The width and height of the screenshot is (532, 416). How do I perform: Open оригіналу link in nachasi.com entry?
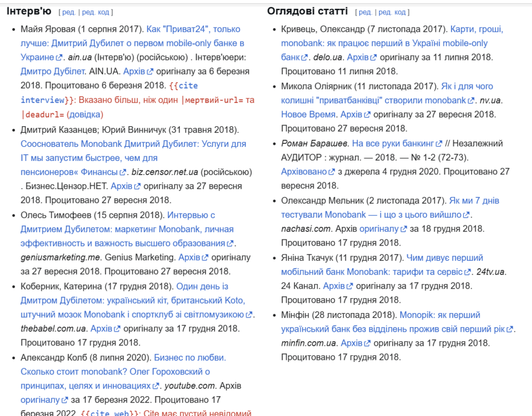click(383, 229)
